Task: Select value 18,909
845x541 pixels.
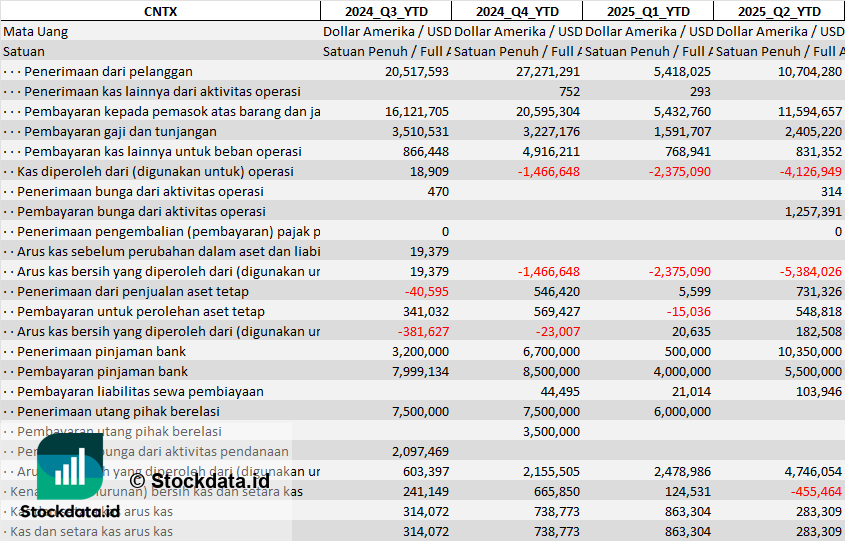Action: 432,172
